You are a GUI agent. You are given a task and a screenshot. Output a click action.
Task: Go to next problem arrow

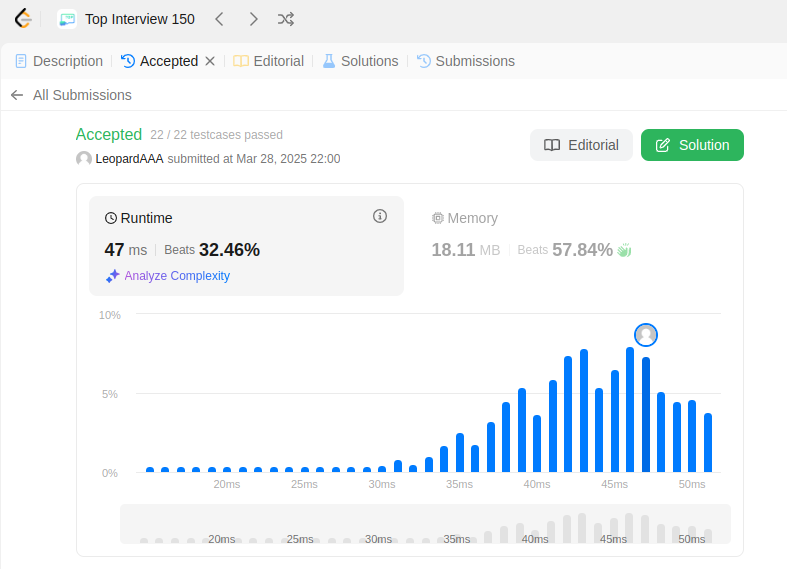click(x=253, y=19)
